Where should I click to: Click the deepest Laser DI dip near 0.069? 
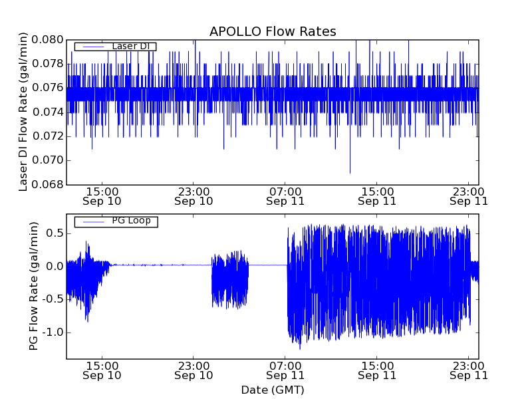[x=350, y=170]
